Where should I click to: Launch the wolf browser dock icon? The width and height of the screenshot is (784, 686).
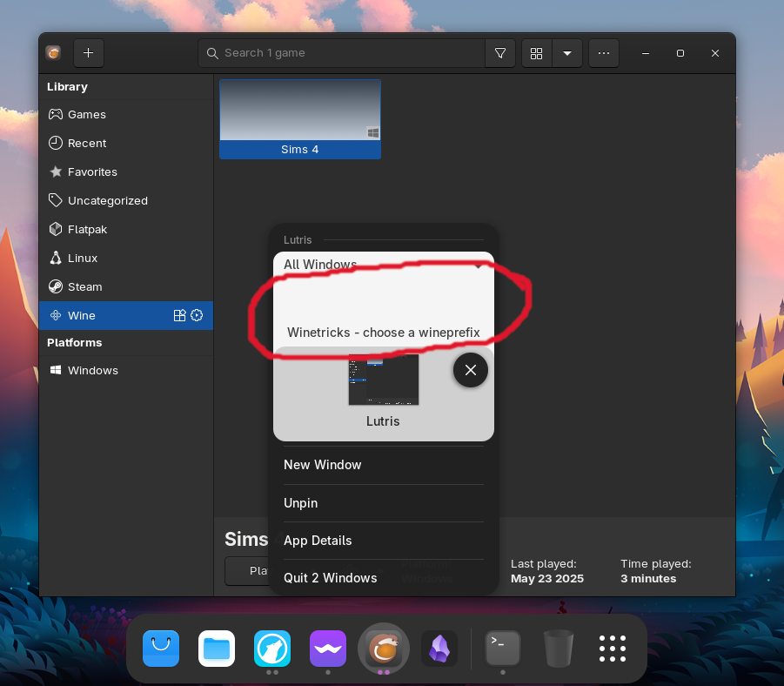[272, 649]
